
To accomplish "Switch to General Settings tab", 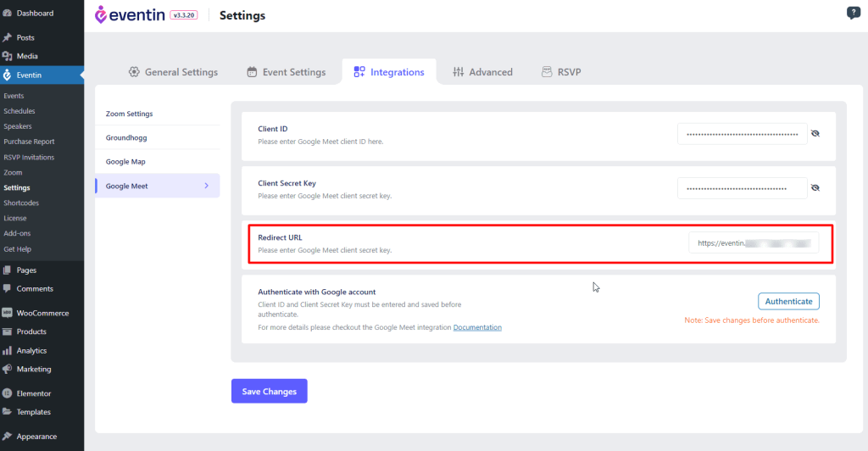I will [173, 72].
